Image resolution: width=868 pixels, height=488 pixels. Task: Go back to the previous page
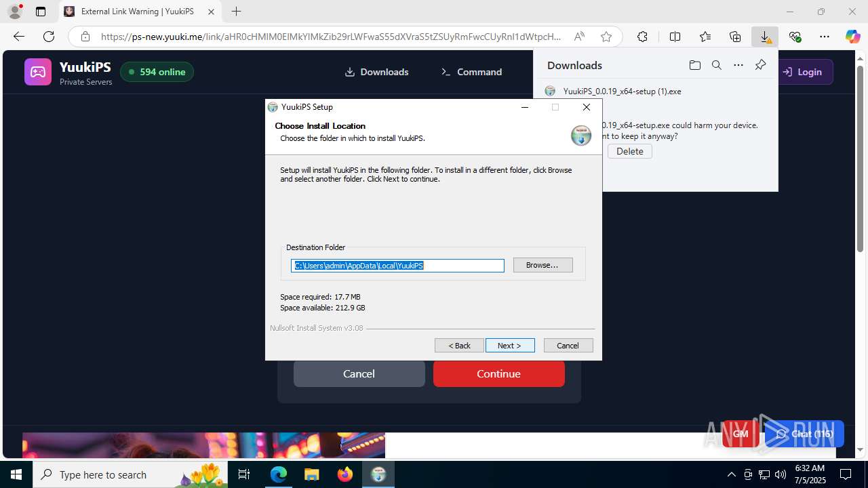click(x=19, y=37)
